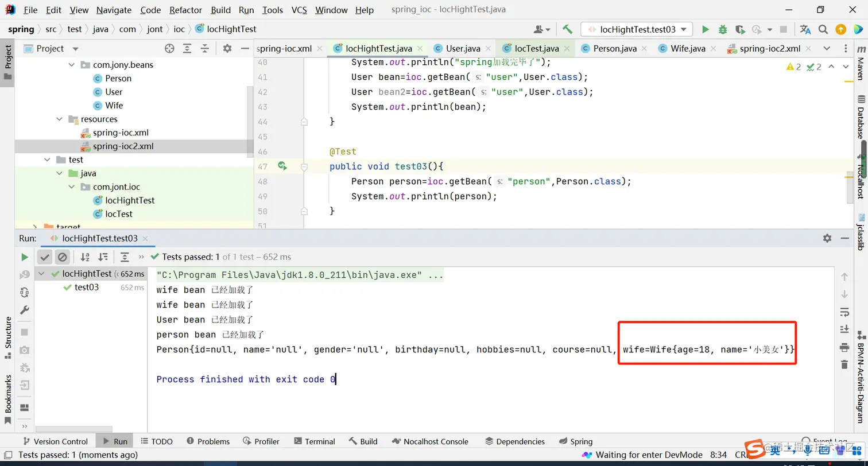This screenshot has height=466, width=868.
Task: Build the project with the hammer icon
Action: (567, 29)
